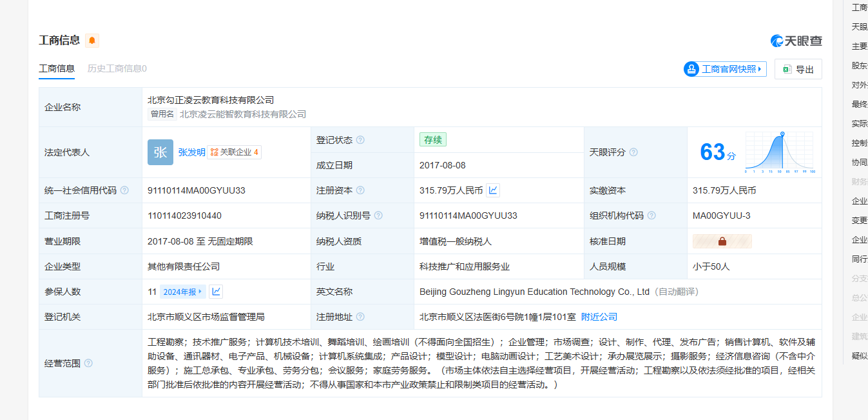Image resolution: width=868 pixels, height=420 pixels.
Task: Click help icon beside 统一社会信用代码
Action: 124,190
